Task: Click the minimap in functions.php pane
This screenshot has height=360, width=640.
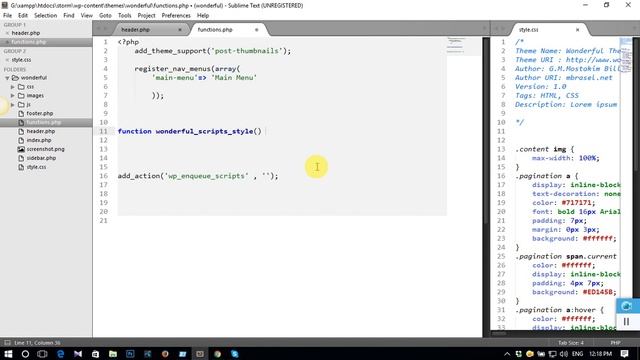Action: (464, 46)
